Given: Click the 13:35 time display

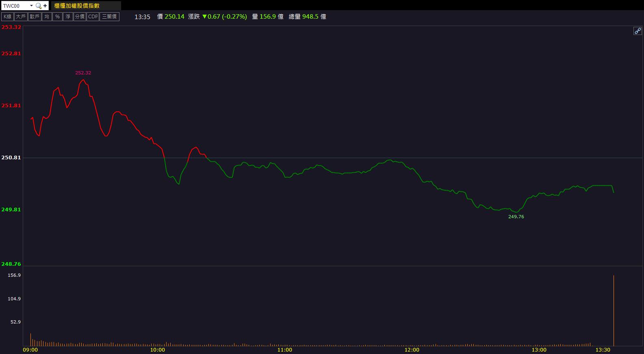Looking at the screenshot, I should (x=142, y=17).
